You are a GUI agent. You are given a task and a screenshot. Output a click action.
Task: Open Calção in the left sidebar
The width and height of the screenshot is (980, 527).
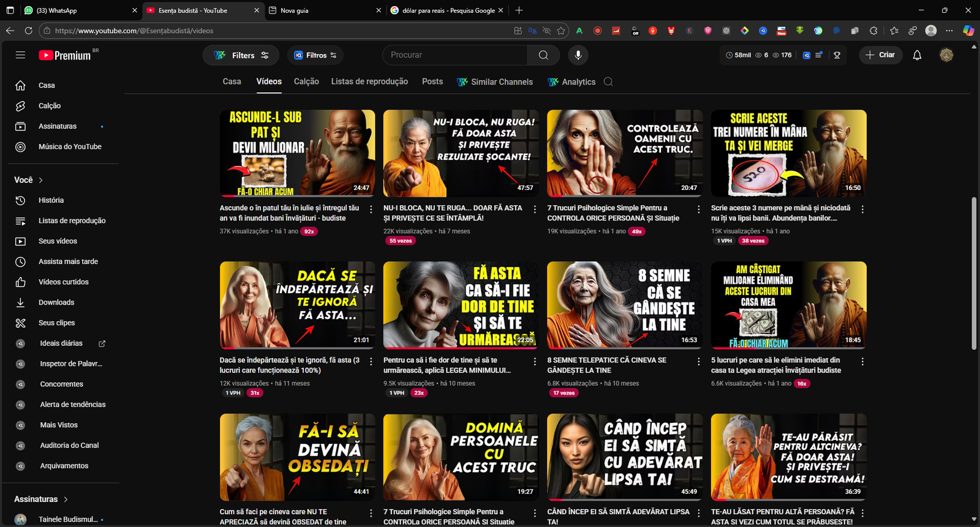tap(50, 106)
